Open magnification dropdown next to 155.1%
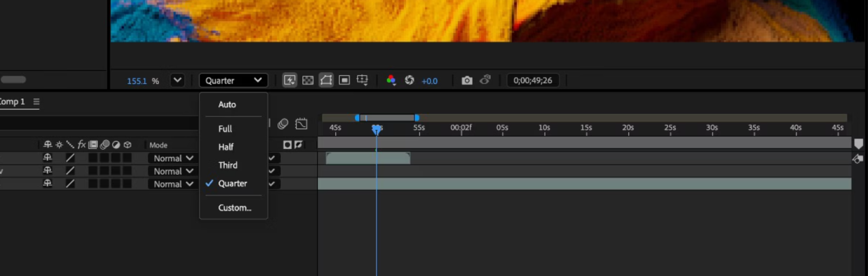Image resolution: width=868 pixels, height=276 pixels. coord(177,80)
